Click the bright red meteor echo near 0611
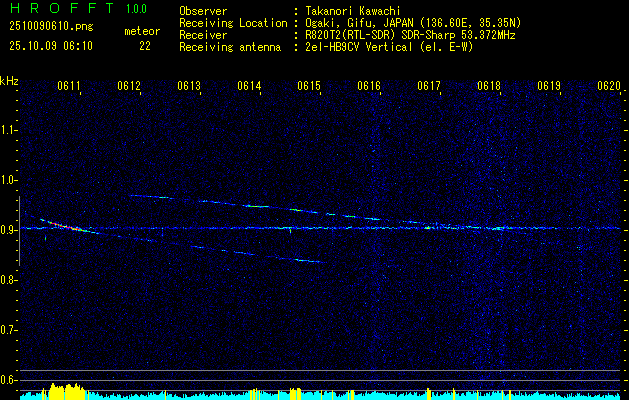Image resolution: width=629 pixels, height=400 pixels. (x=64, y=226)
